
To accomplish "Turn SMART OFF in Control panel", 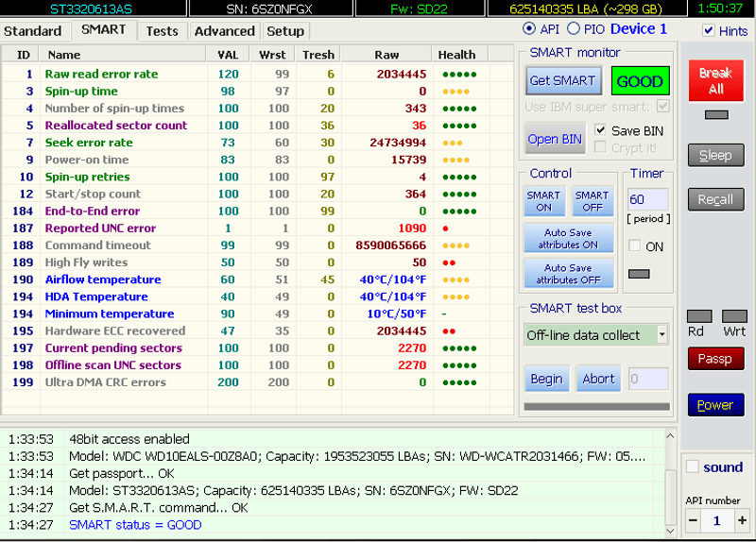I will pyautogui.click(x=591, y=201).
